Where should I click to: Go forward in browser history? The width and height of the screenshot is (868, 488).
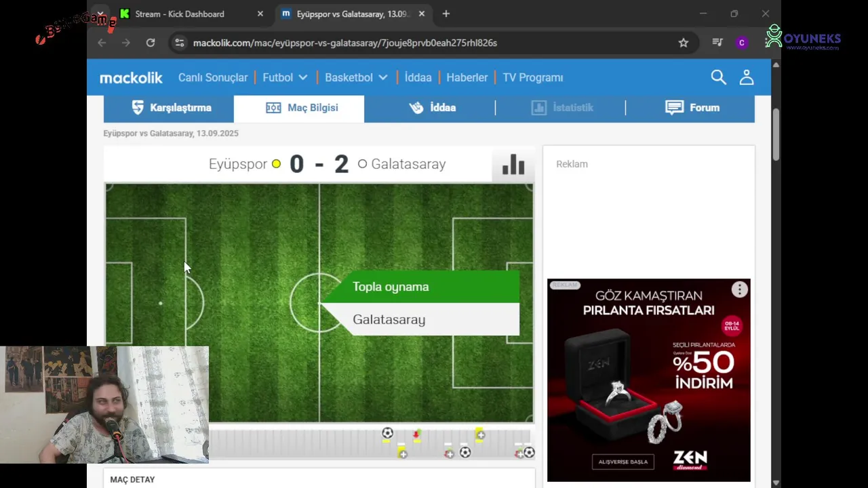point(126,43)
